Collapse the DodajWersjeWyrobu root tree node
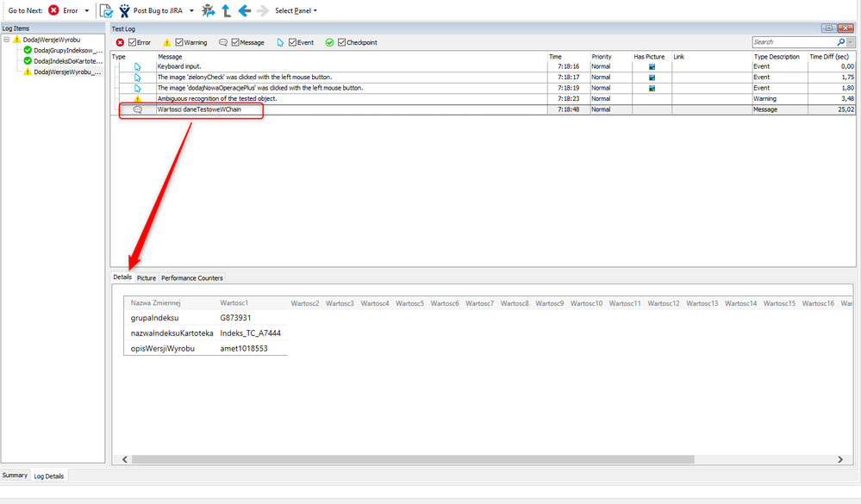861x504 pixels. [7, 40]
